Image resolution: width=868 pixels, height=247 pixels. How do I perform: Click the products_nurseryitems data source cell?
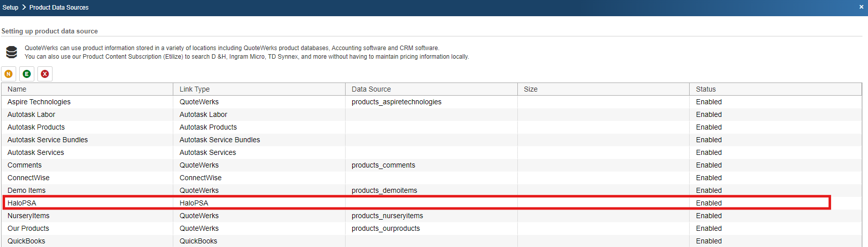pyautogui.click(x=387, y=216)
